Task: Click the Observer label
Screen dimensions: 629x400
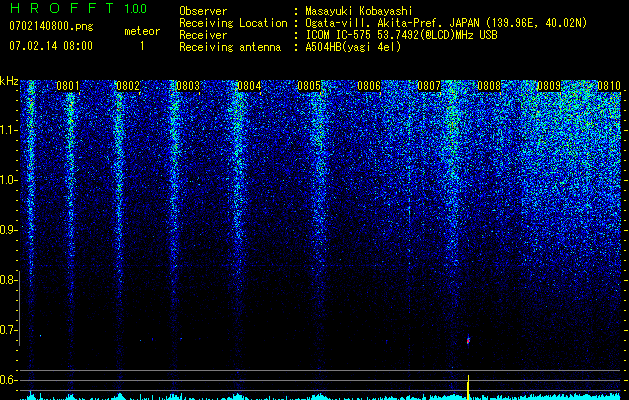Action: pyautogui.click(x=203, y=11)
